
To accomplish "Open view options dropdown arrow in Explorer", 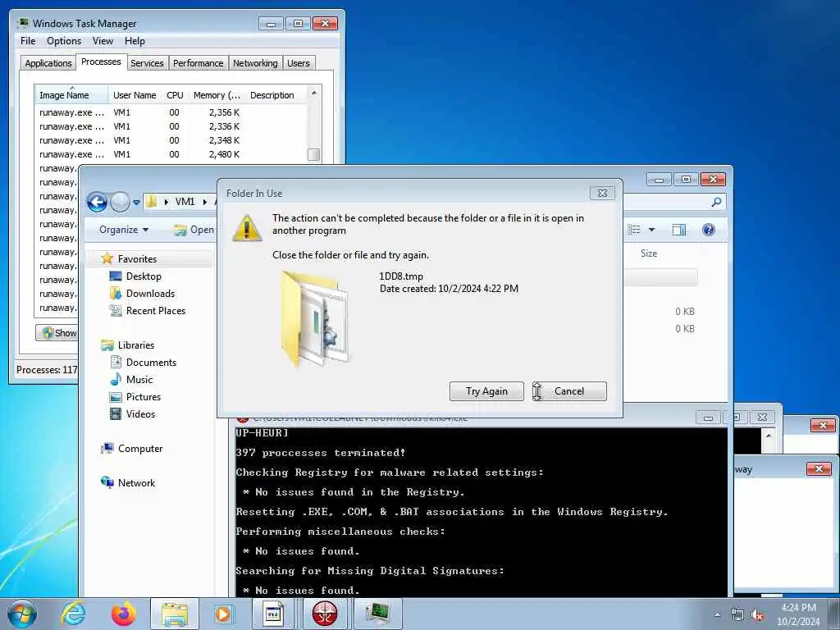I will (652, 230).
